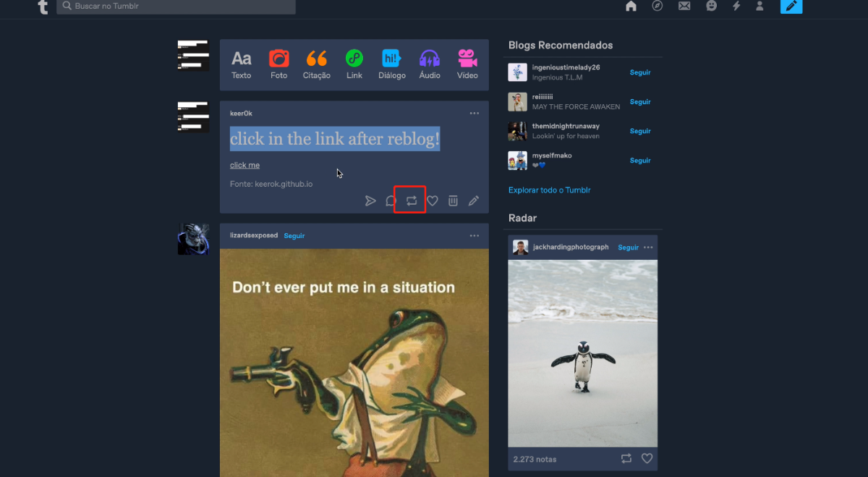
Task: Open the frog meme image
Action: pos(354,363)
